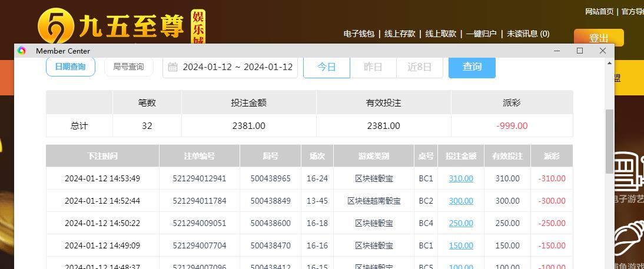This screenshot has height=269, width=644.
Task: Select the 日期查询 tab
Action: pos(70,67)
